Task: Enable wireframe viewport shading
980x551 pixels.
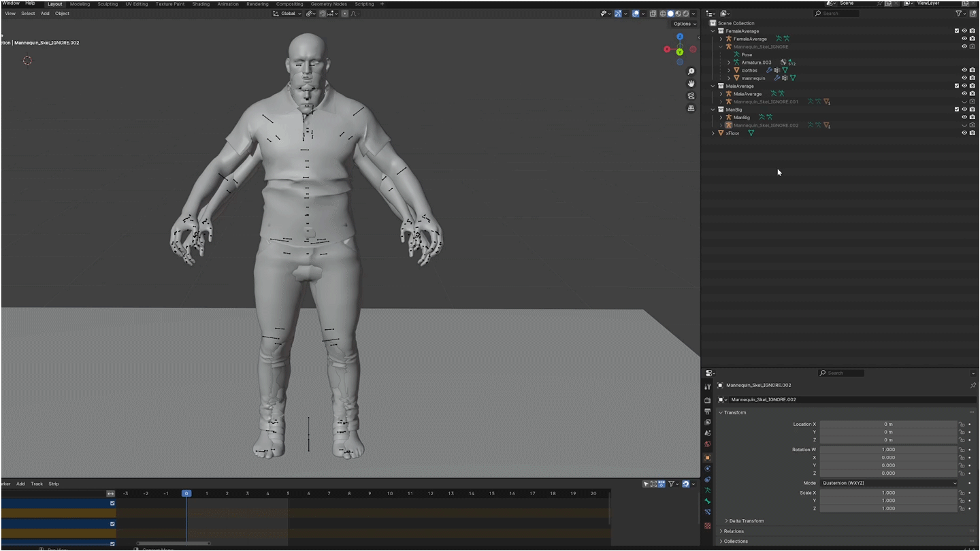Action: (662, 14)
